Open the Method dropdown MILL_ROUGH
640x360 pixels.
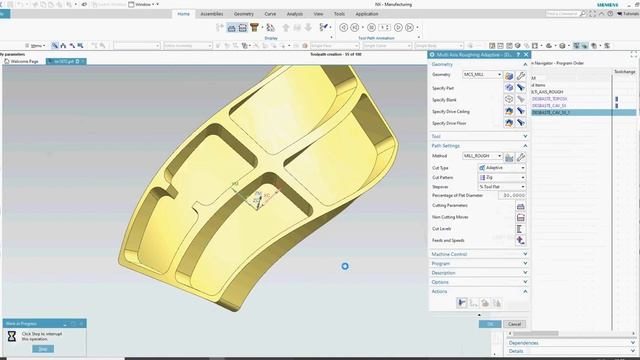[482, 156]
